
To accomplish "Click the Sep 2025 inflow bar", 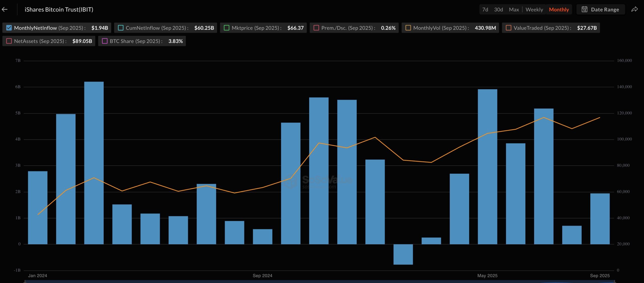I will [600, 219].
